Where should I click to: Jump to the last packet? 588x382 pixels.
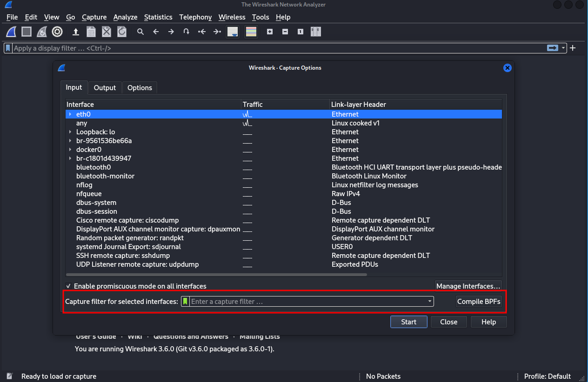217,32
